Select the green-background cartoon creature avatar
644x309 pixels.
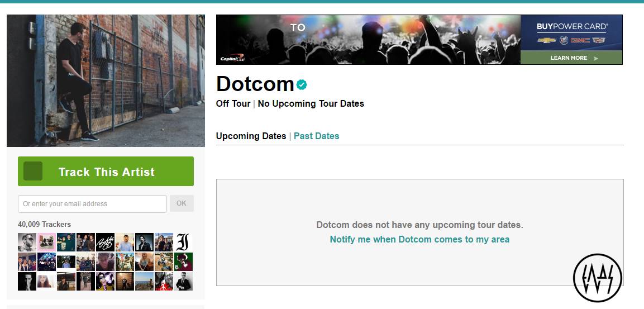click(x=183, y=262)
